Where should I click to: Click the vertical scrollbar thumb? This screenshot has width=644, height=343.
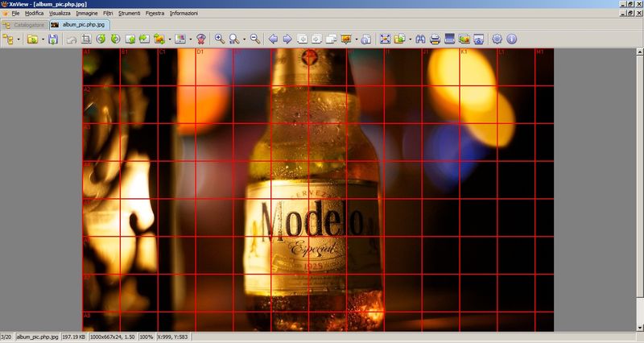639,176
